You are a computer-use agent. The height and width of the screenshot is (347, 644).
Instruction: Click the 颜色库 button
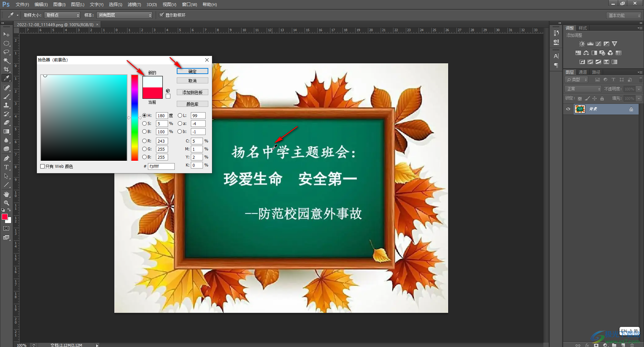pyautogui.click(x=193, y=104)
